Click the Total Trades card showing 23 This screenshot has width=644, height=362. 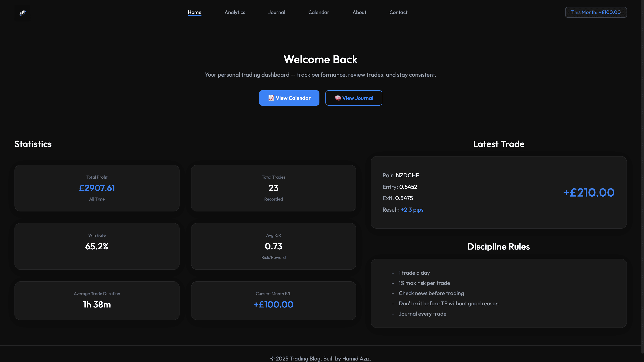pos(273,188)
